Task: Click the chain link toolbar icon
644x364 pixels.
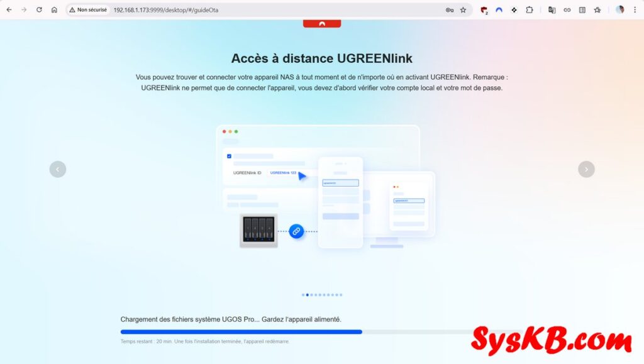Action: (567, 10)
